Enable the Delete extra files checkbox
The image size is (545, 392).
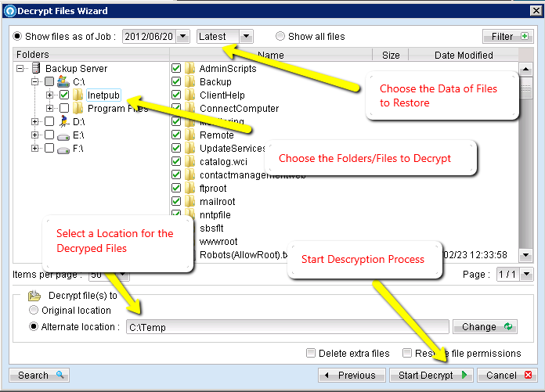pos(312,353)
